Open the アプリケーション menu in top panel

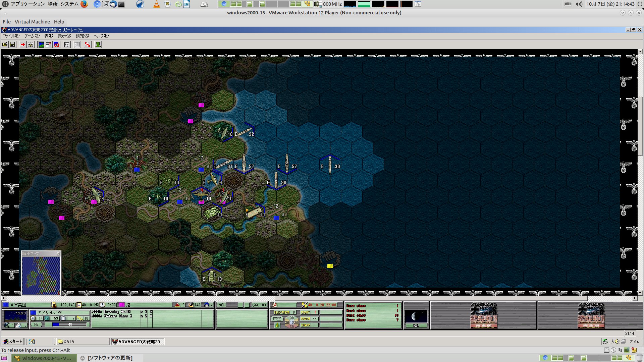point(28,4)
